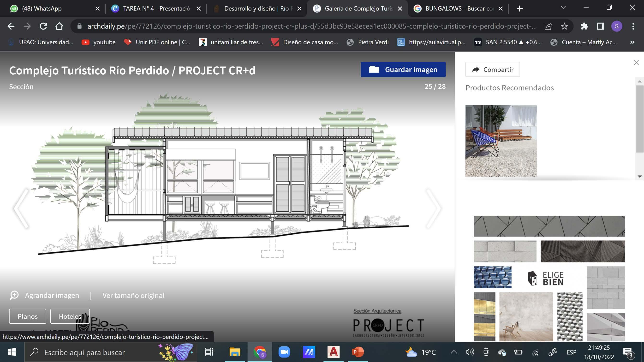The image size is (644, 362).
Task: Open the share page icon in address bar
Action: point(548,26)
